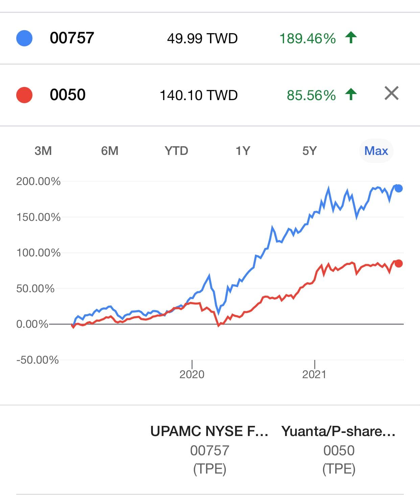Click the blue 00757 legend dot
The image size is (420, 504).
[24, 38]
